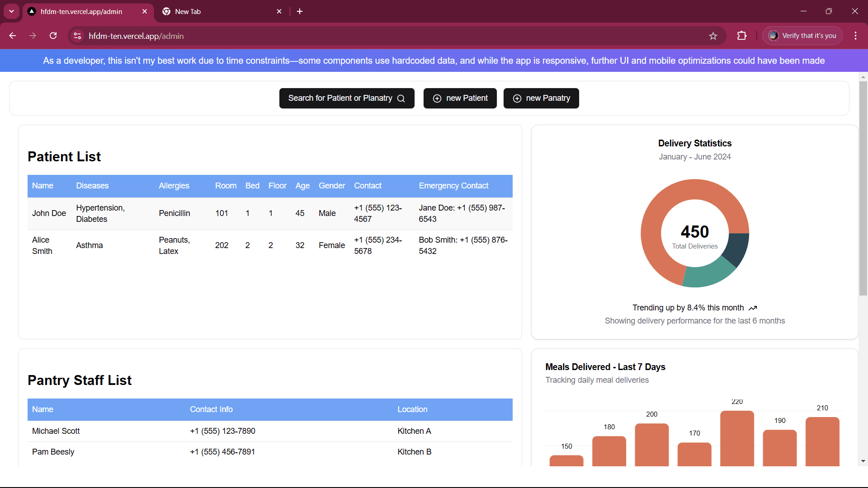Click the profile avatar icon
Screen dimensions: 868x488
click(x=774, y=36)
